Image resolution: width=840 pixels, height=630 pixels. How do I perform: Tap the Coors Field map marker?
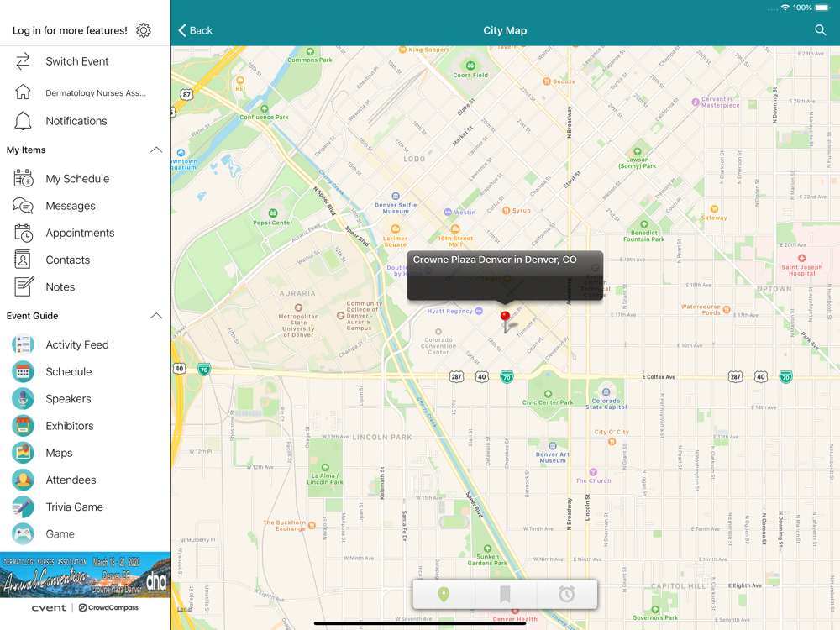[x=470, y=66]
